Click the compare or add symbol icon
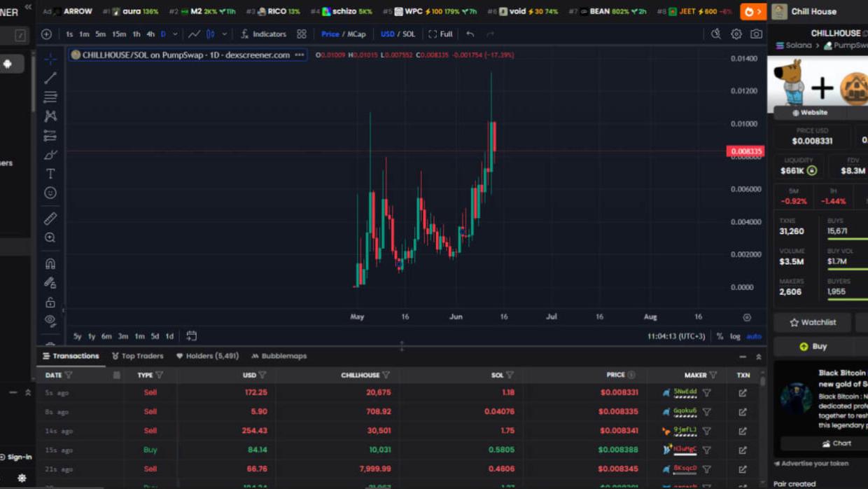Image resolution: width=868 pixels, height=489 pixels. tap(46, 34)
